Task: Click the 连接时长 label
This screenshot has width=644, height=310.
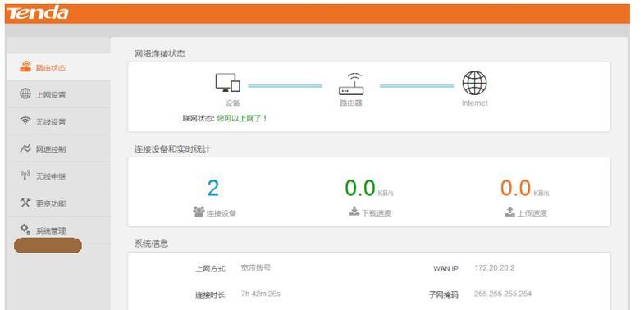Action: (x=210, y=294)
